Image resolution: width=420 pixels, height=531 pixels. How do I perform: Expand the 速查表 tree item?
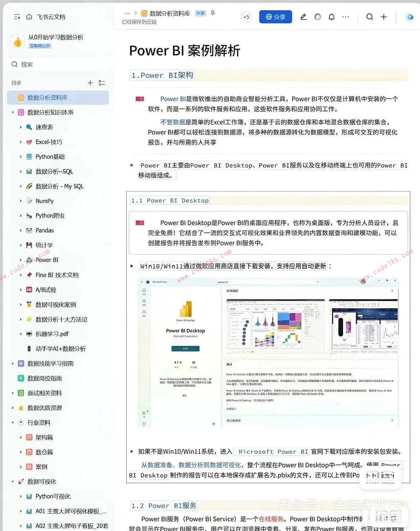[21, 127]
